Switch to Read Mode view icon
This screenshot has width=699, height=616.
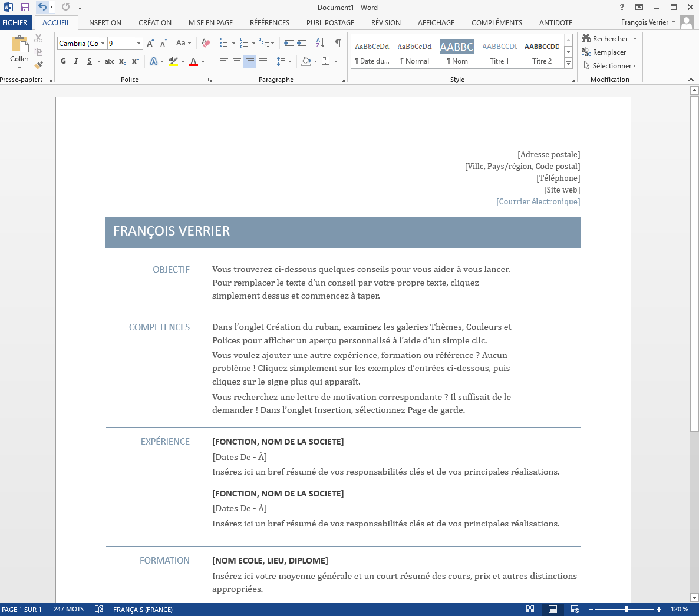530,610
